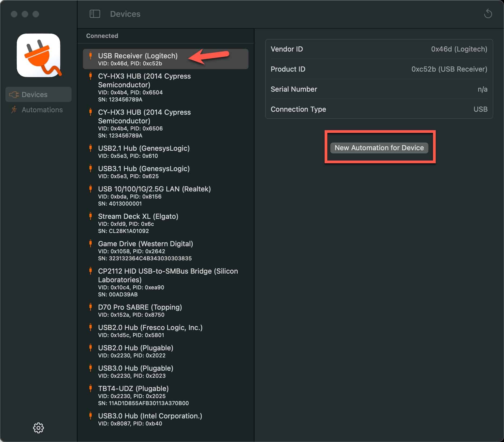Select USB2.0 Hub (Fresco Logic, Inc.)
504x442 pixels.
coord(166,331)
